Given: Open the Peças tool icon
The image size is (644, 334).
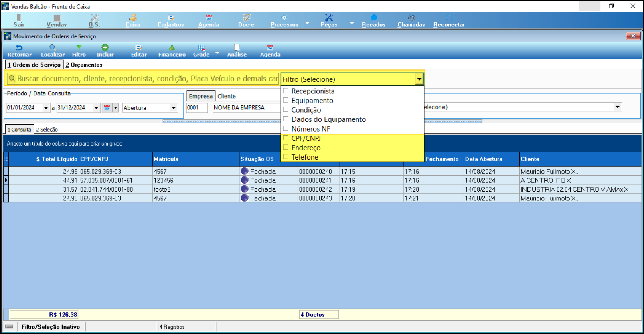Looking at the screenshot, I should (x=329, y=18).
